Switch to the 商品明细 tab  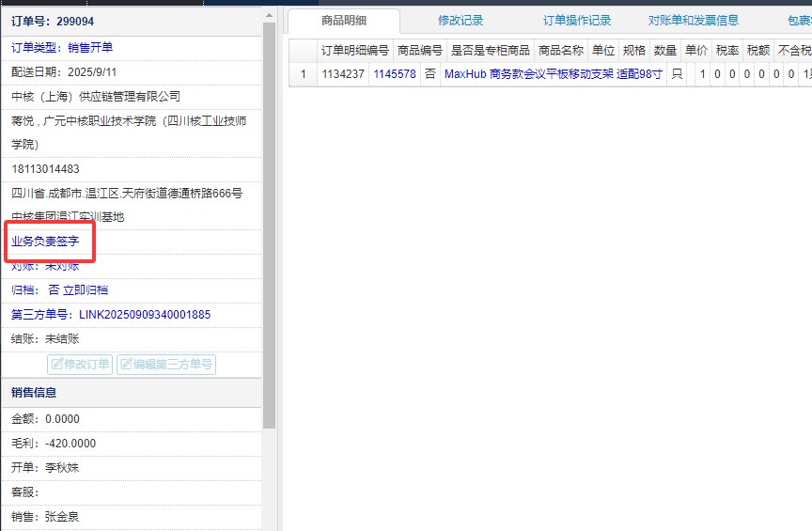pyautogui.click(x=343, y=20)
